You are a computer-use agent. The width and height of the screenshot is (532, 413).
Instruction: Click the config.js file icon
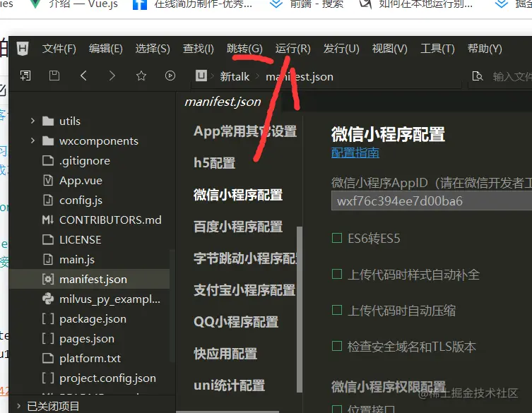click(48, 200)
